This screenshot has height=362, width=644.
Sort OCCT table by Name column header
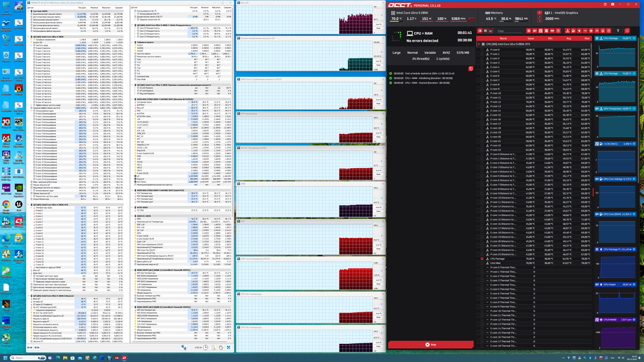[x=503, y=38]
